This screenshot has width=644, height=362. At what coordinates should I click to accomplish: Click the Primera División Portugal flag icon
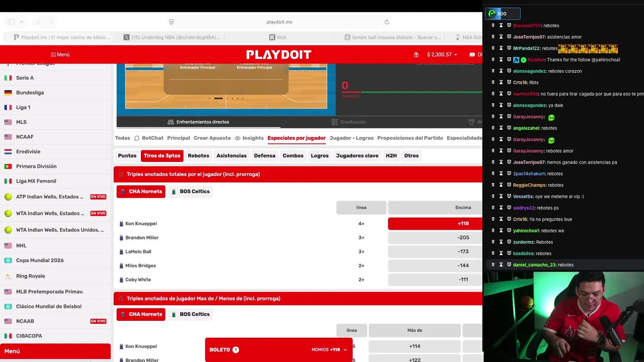pyautogui.click(x=8, y=166)
